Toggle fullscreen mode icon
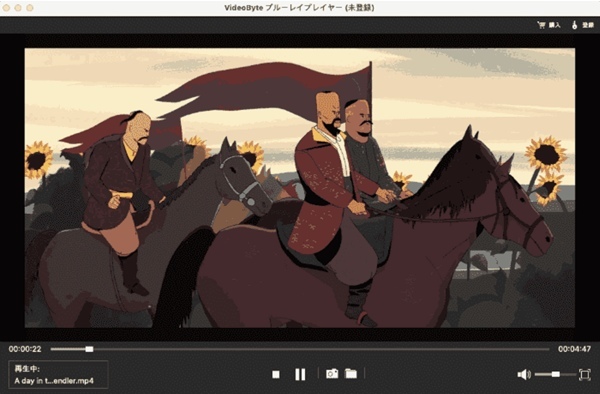This screenshot has width=600, height=394. tap(584, 374)
